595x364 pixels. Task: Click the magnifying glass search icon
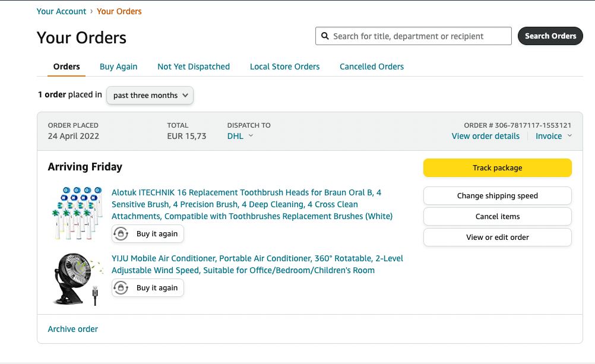325,36
